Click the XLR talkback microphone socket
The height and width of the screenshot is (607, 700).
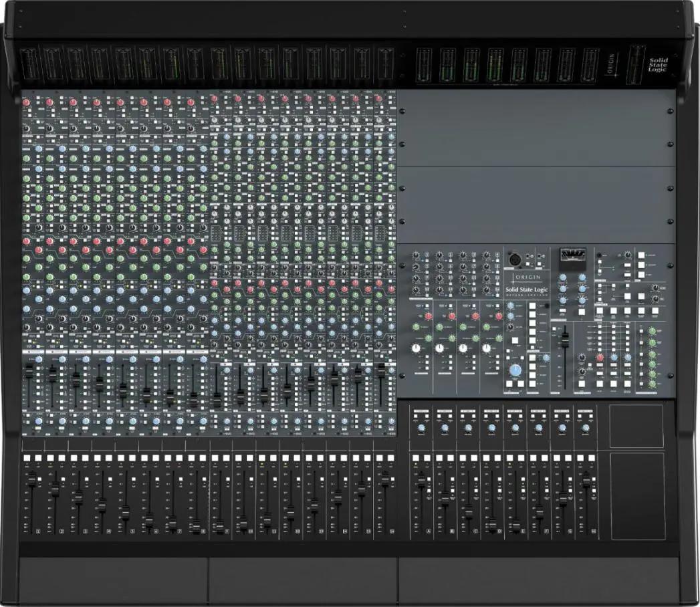click(x=515, y=259)
